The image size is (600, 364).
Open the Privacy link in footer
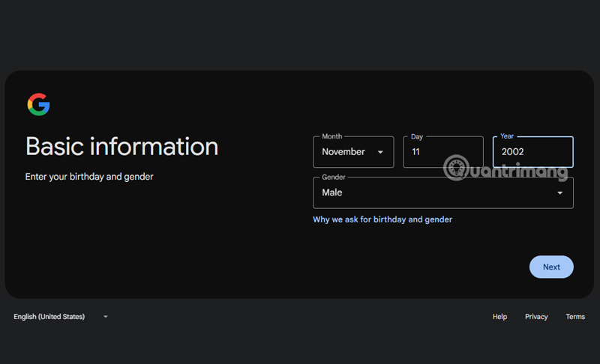536,317
